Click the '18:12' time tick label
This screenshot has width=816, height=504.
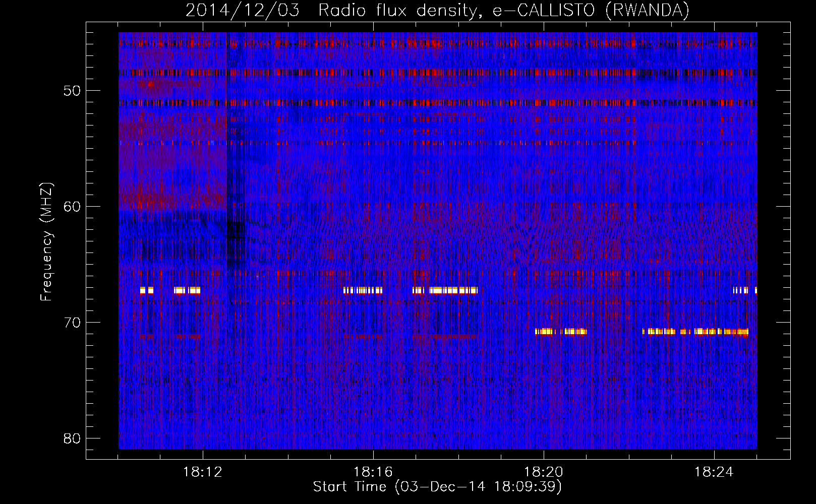203,472
